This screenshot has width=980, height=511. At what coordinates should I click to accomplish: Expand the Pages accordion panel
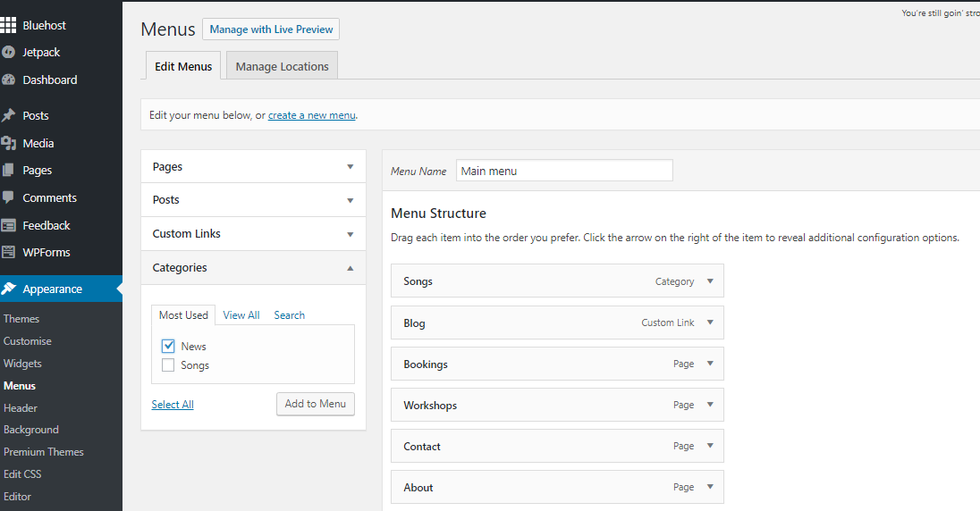tap(350, 167)
